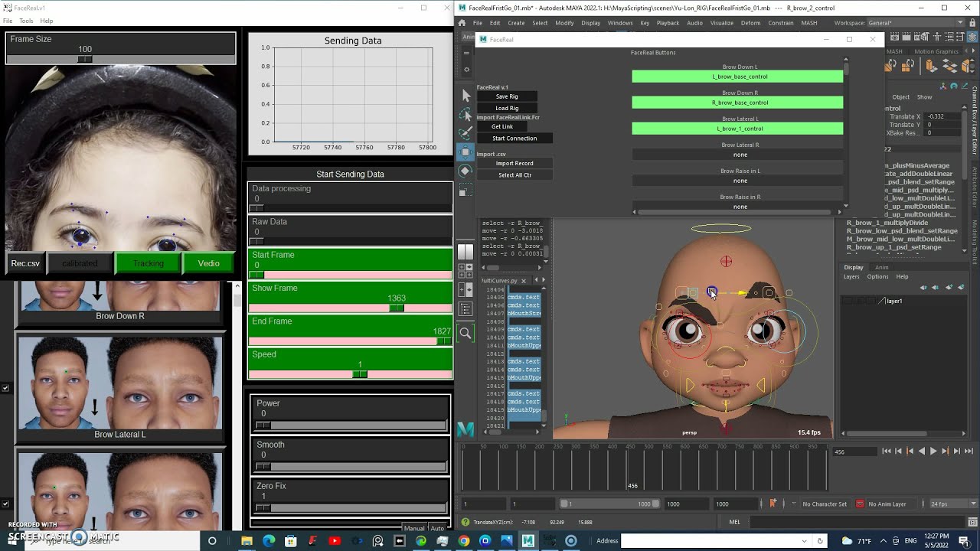Screen dimensions: 980x551
Task: Open the Outliner layout icon in Maya
Action: (x=465, y=309)
